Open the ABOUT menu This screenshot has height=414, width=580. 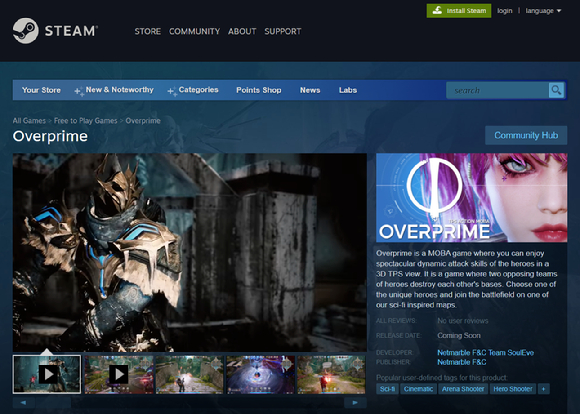pos(242,31)
